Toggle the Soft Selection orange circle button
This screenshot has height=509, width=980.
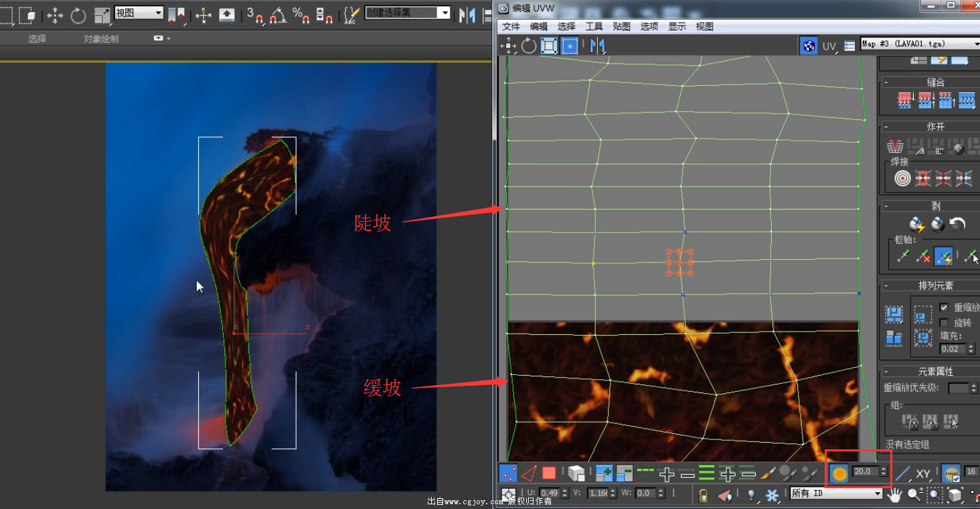coord(839,474)
